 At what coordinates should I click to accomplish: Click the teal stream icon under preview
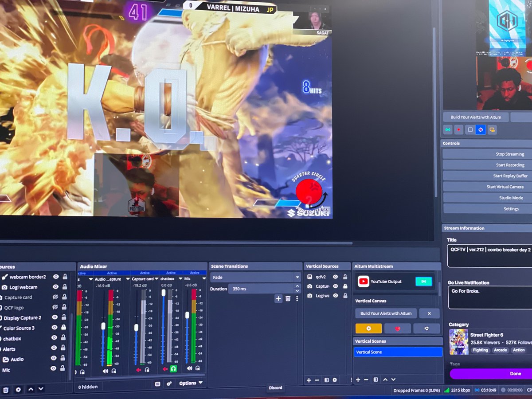[x=448, y=130]
